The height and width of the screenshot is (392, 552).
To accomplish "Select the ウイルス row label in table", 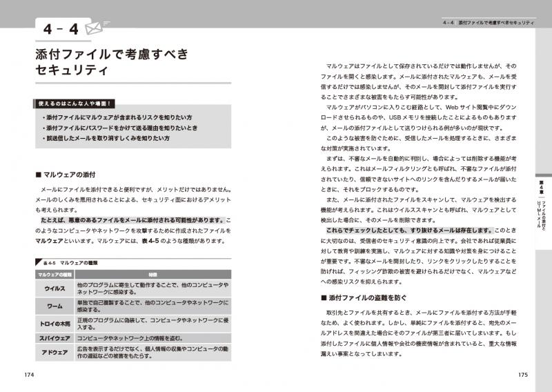I will pos(54,289).
